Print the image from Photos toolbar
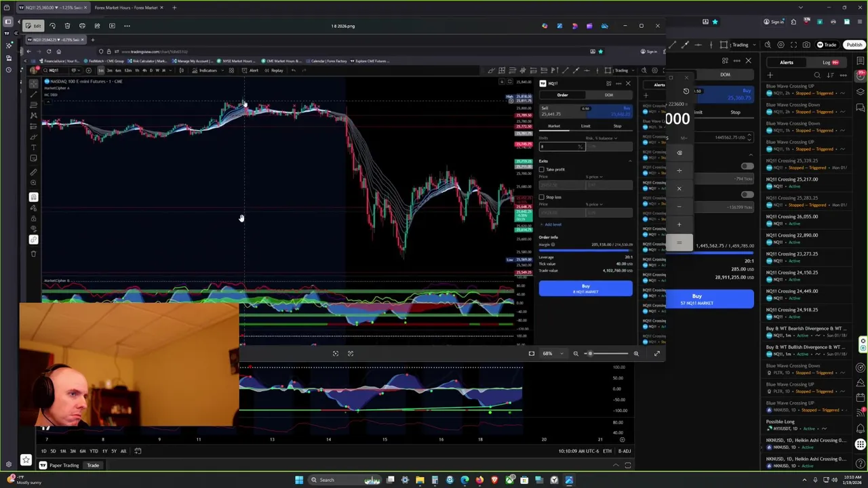 tap(82, 26)
